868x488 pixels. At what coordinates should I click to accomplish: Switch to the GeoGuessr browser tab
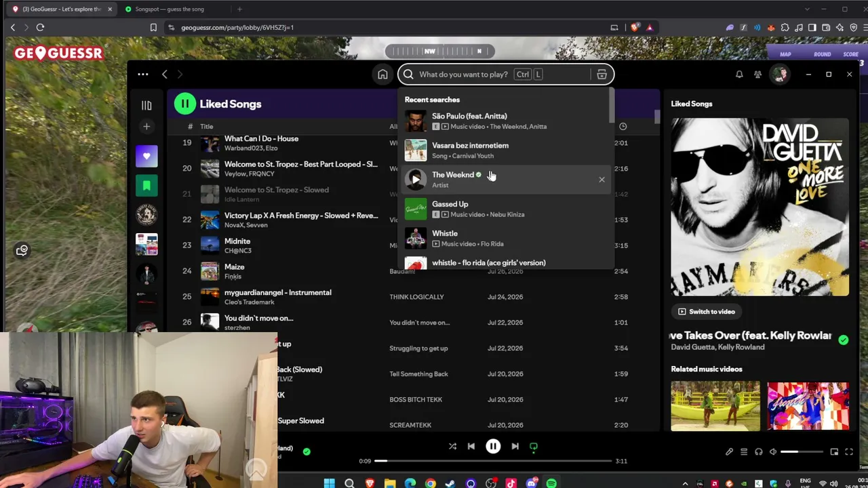(62, 9)
